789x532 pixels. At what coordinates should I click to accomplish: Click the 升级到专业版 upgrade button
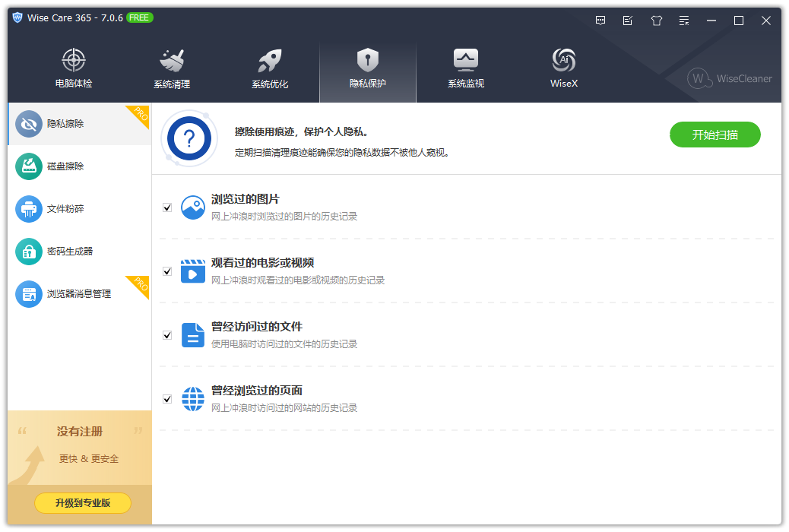point(82,503)
